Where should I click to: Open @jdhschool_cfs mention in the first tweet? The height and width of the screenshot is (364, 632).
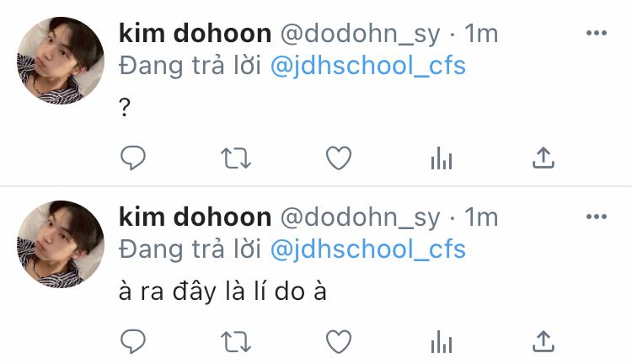click(368, 66)
